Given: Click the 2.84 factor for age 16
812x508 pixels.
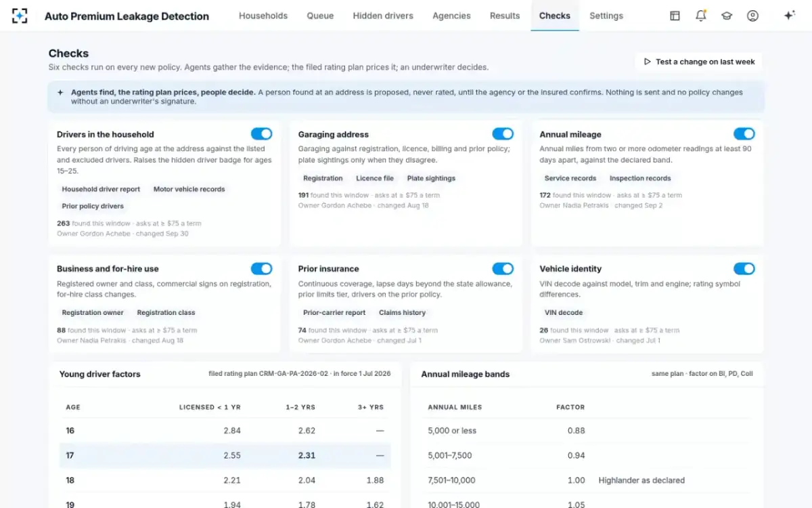Looking at the screenshot, I should [x=232, y=431].
